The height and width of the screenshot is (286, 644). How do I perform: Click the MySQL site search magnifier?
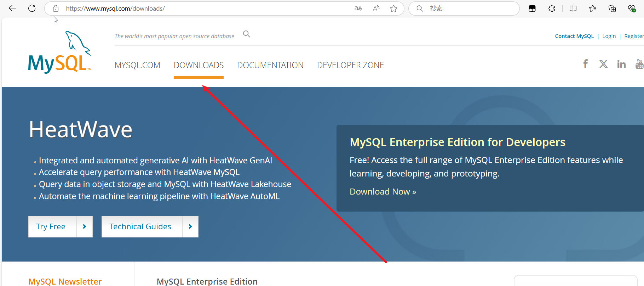click(x=247, y=34)
